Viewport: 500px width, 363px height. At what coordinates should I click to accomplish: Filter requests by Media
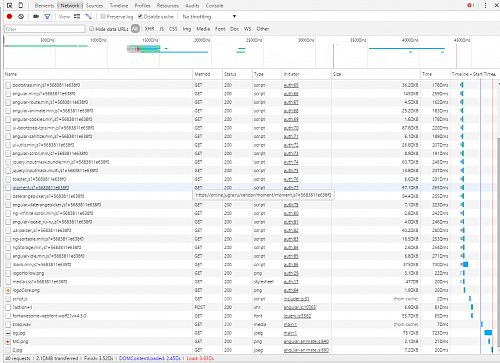click(x=203, y=29)
